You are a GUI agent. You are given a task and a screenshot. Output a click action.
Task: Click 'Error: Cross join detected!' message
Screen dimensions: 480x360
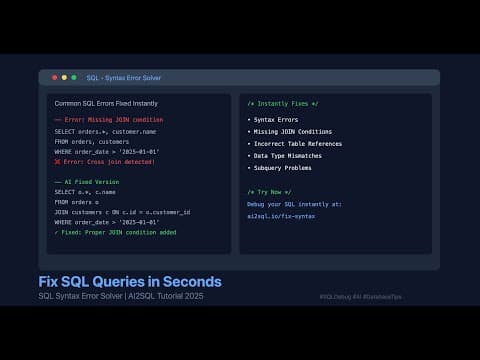coord(109,162)
